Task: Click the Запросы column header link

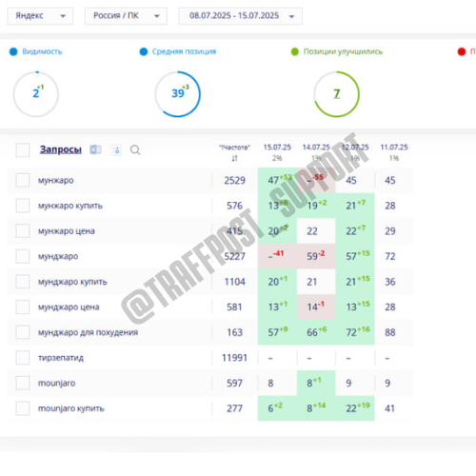Action: coord(61,149)
